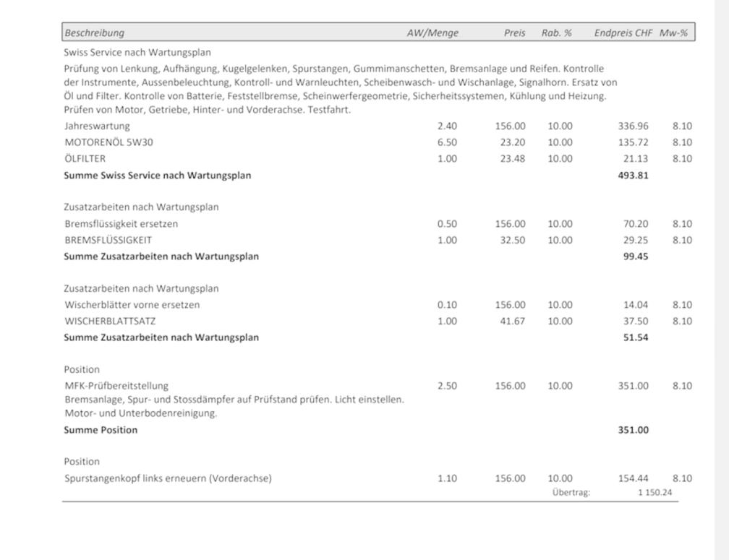Select the "Summe Position" label

(x=101, y=430)
